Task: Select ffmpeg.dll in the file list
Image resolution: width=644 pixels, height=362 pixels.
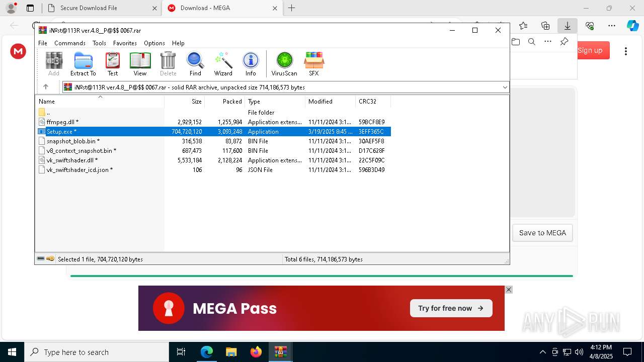Action: tap(213, 122)
